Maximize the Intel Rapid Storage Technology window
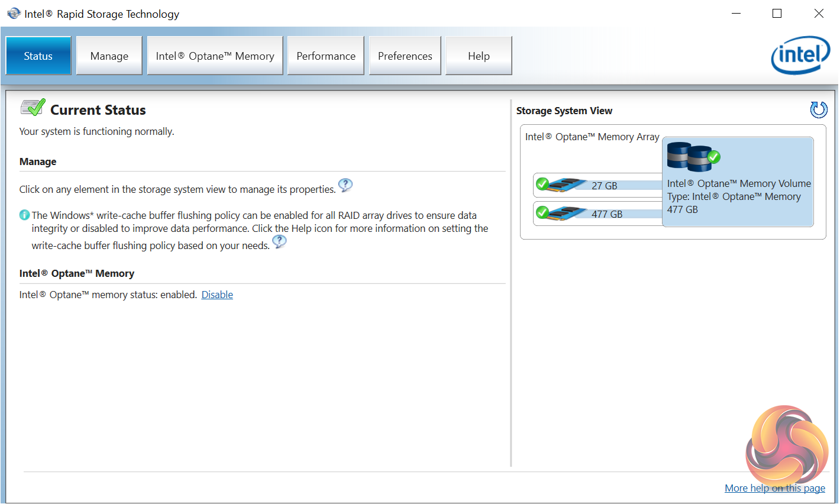The height and width of the screenshot is (504, 840). pyautogui.click(x=777, y=14)
